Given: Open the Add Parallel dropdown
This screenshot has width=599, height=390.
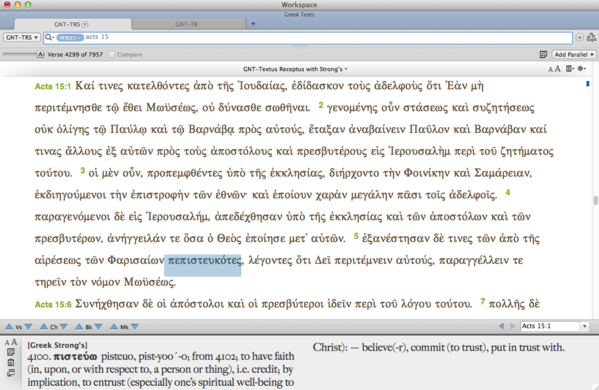Looking at the screenshot, I should (x=574, y=55).
